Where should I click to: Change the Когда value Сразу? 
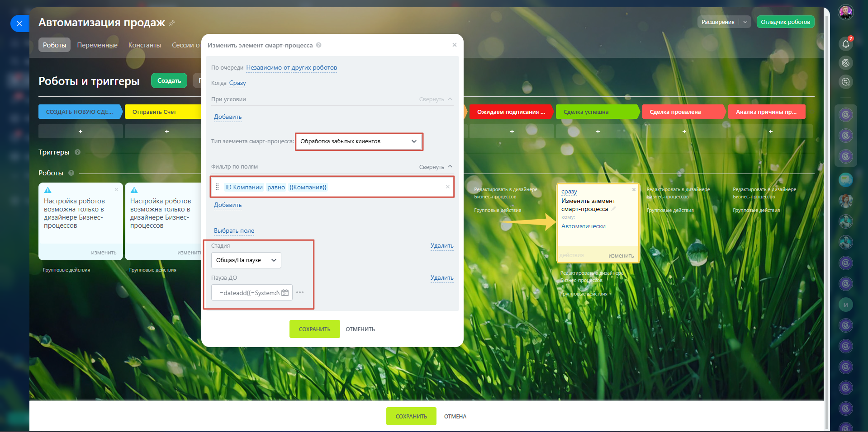click(x=237, y=83)
